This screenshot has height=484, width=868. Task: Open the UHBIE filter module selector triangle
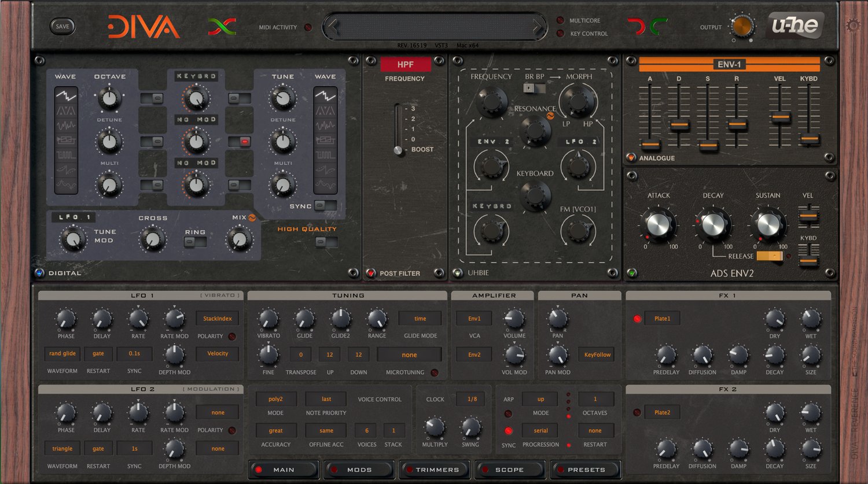458,273
